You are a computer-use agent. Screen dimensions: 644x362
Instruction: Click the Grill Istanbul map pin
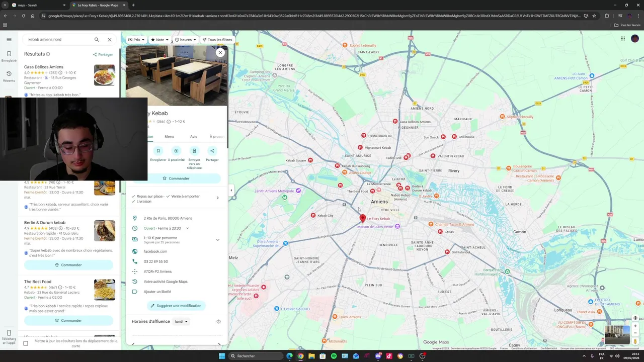pos(447,252)
